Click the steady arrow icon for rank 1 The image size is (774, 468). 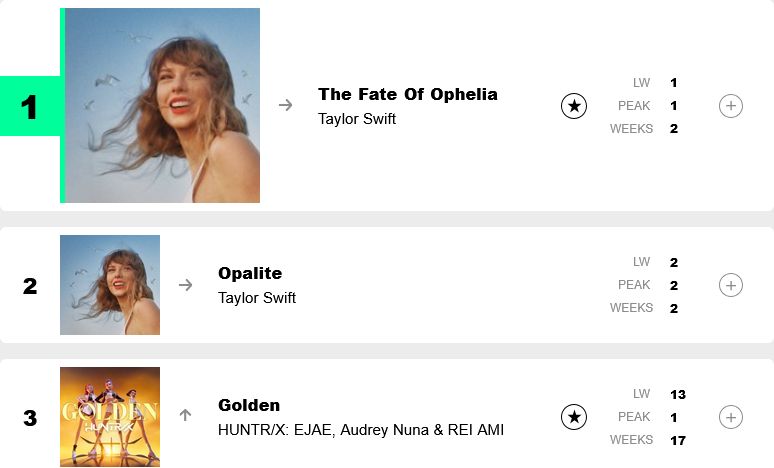285,105
